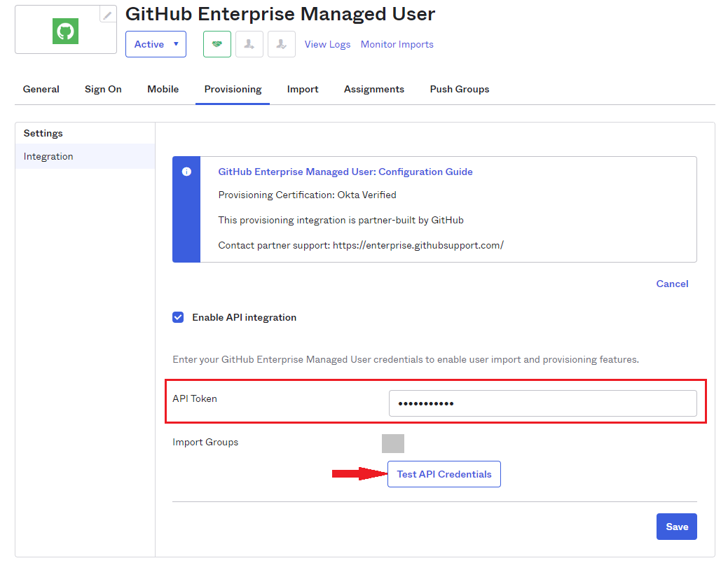Switch to the General tab

(41, 89)
